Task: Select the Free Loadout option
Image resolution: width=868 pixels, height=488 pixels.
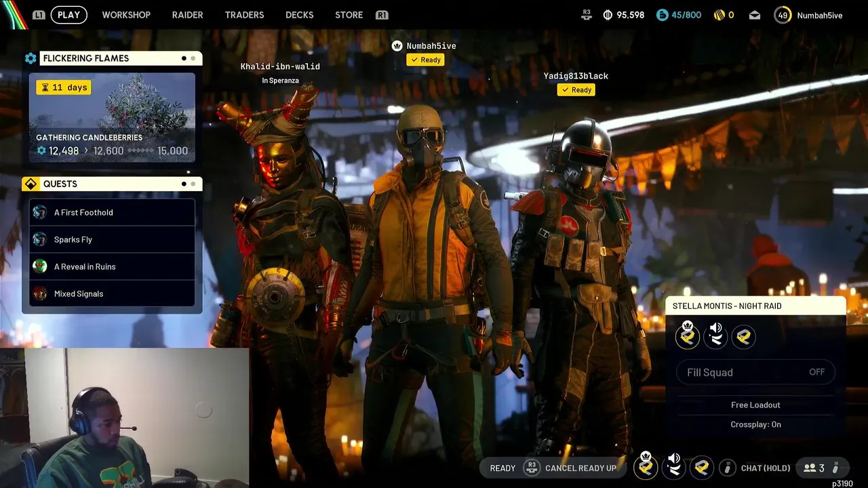Action: pos(755,405)
